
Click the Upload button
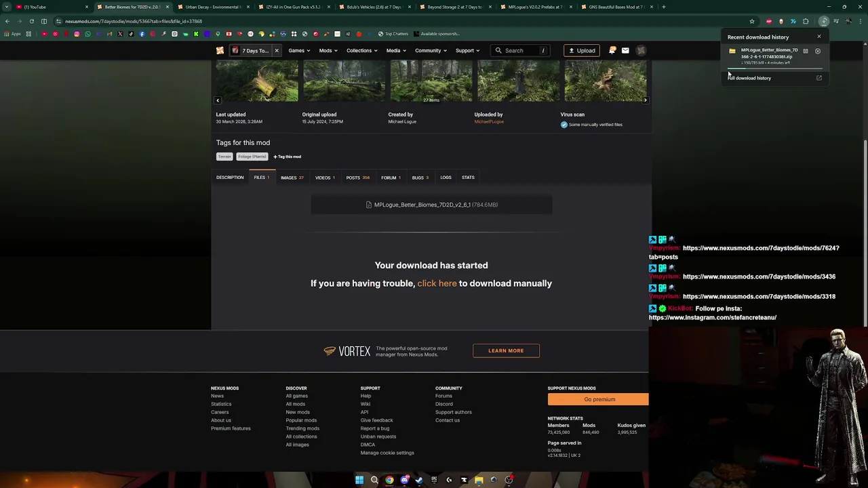click(582, 50)
